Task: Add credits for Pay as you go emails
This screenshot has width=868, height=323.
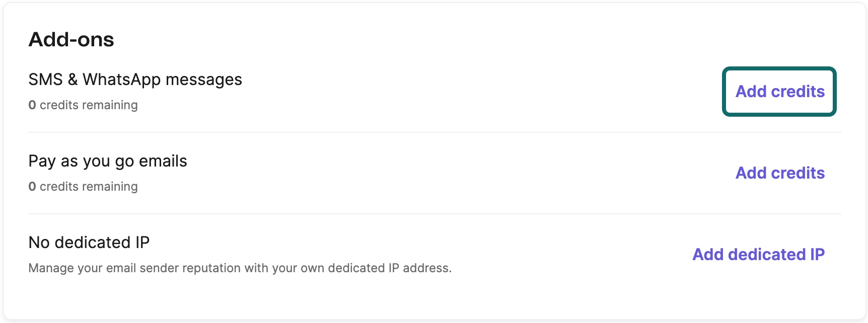Action: pos(780,173)
